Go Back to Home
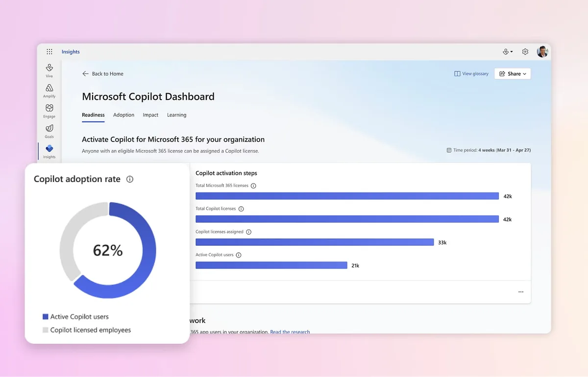The width and height of the screenshot is (588, 377). (103, 74)
